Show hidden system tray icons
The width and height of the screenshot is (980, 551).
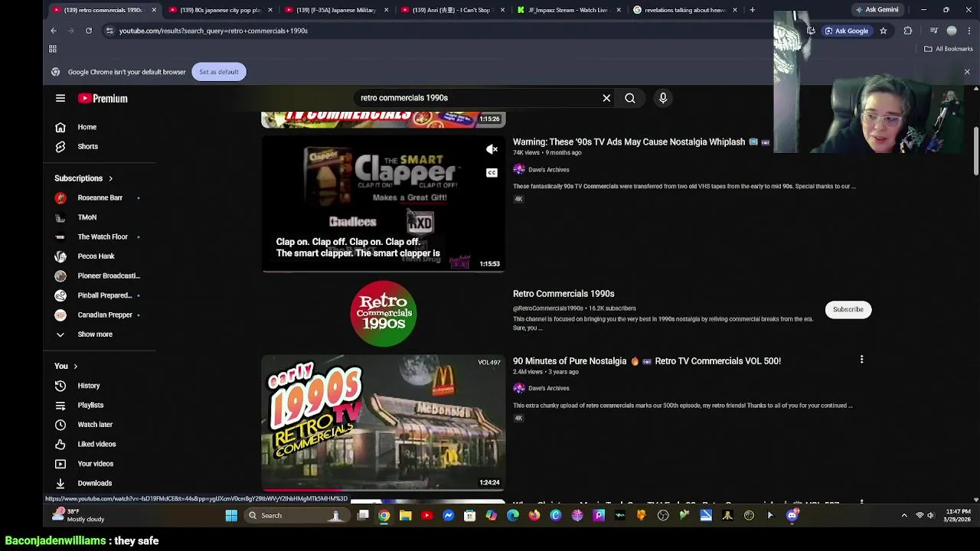click(x=904, y=516)
